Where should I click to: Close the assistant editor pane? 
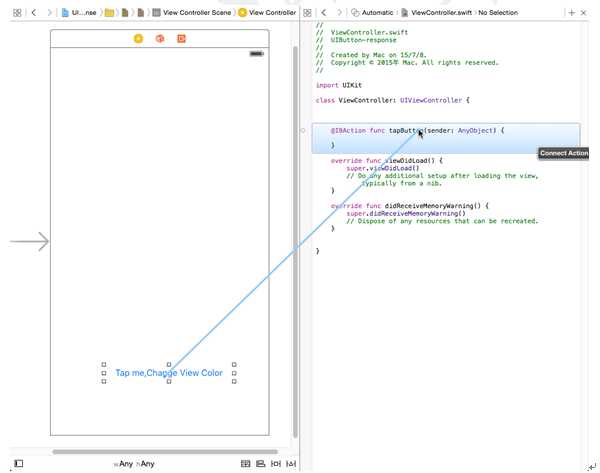(x=584, y=13)
